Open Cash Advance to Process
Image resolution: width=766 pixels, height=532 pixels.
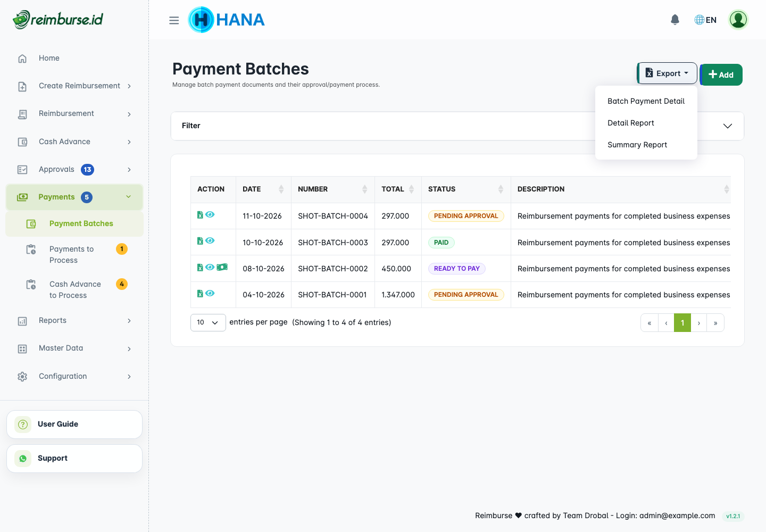coord(74,289)
